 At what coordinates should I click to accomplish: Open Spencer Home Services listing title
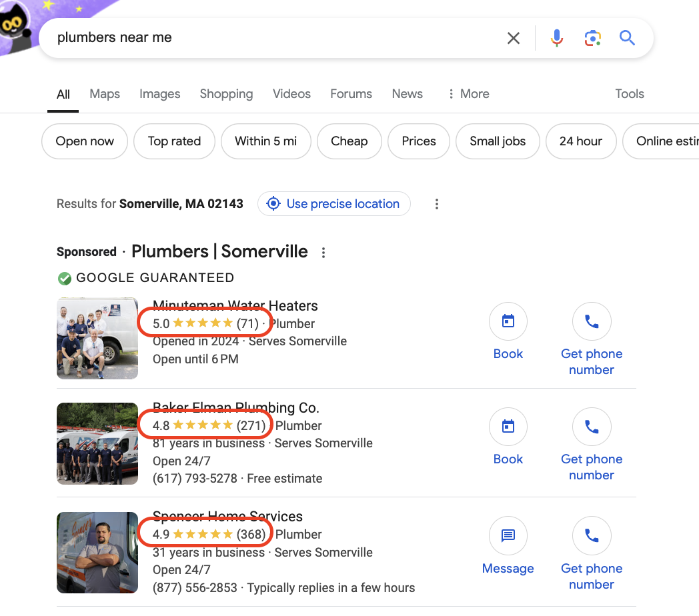[227, 516]
